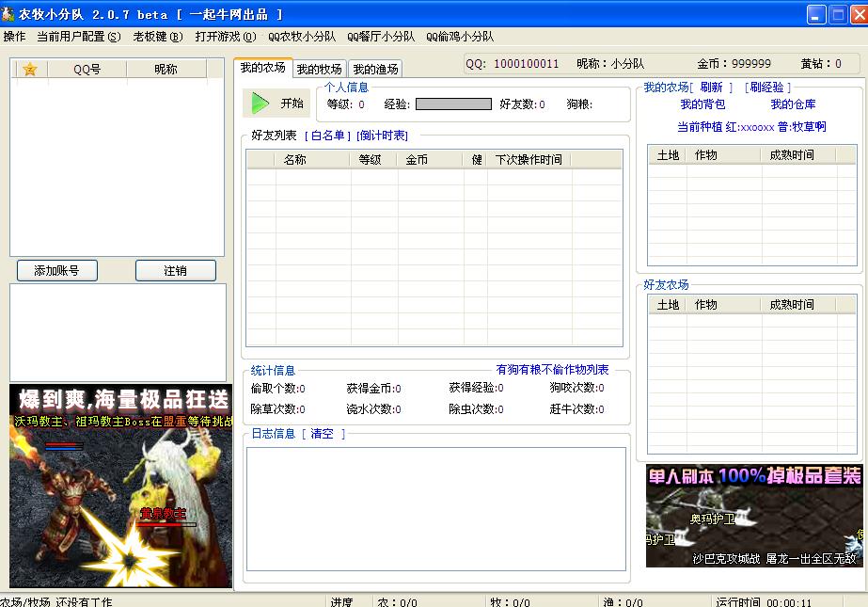
Task: Click the experience progress bar
Action: click(x=453, y=104)
